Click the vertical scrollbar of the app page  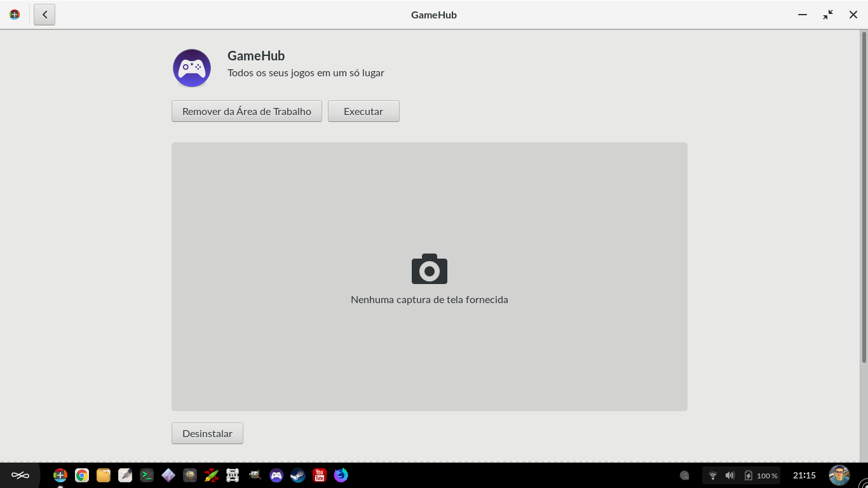point(864,197)
